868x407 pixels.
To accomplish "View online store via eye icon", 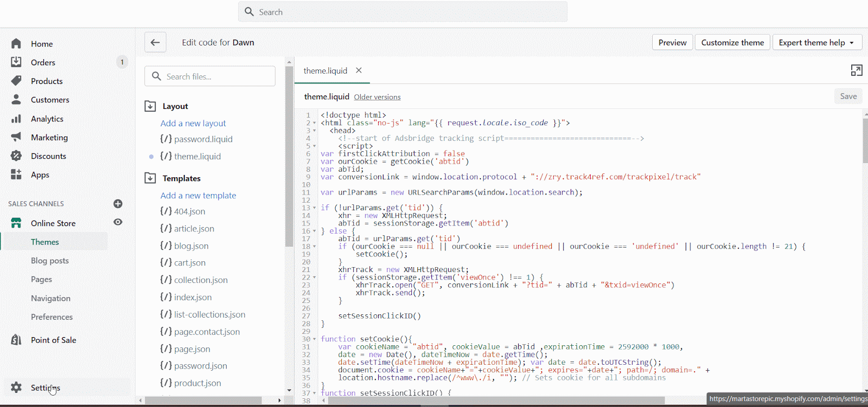I will (118, 222).
